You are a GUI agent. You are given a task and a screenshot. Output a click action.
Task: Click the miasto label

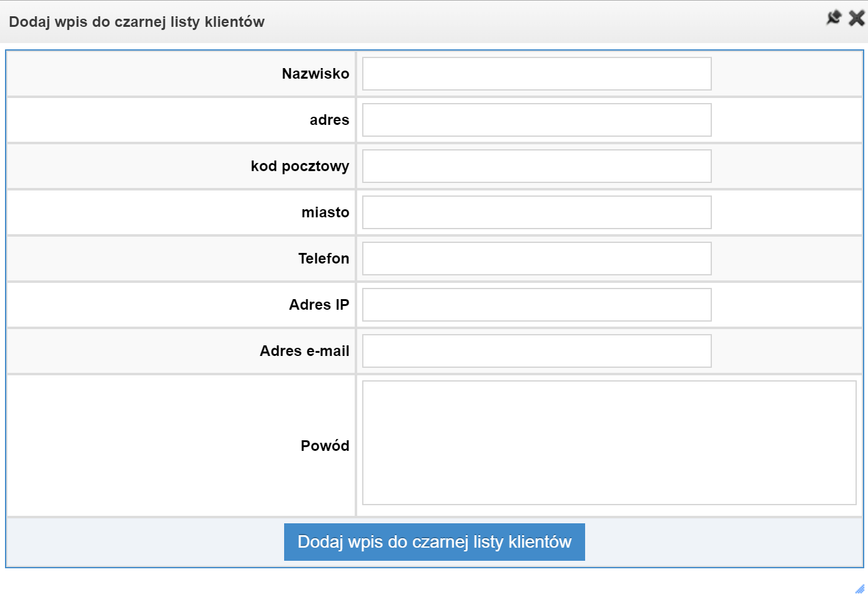point(325,212)
